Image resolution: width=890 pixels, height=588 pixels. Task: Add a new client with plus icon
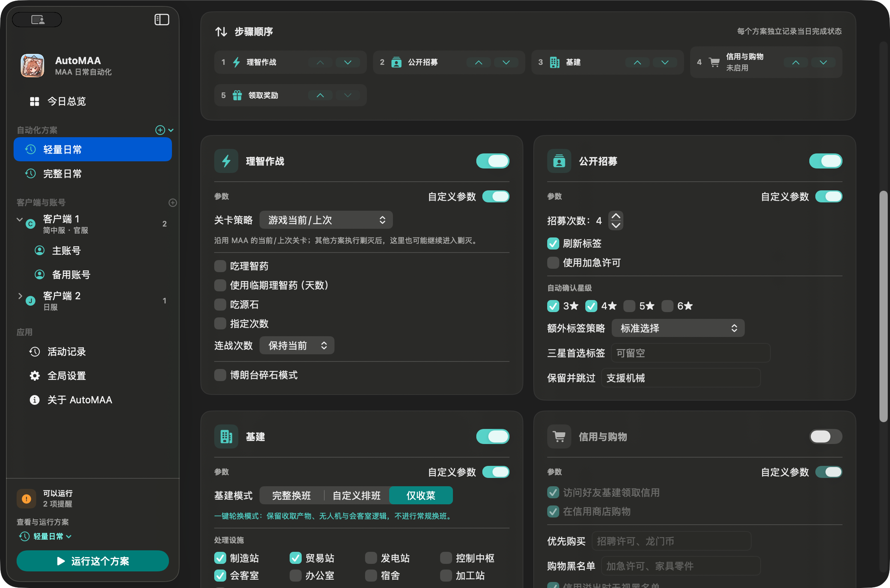[173, 203]
